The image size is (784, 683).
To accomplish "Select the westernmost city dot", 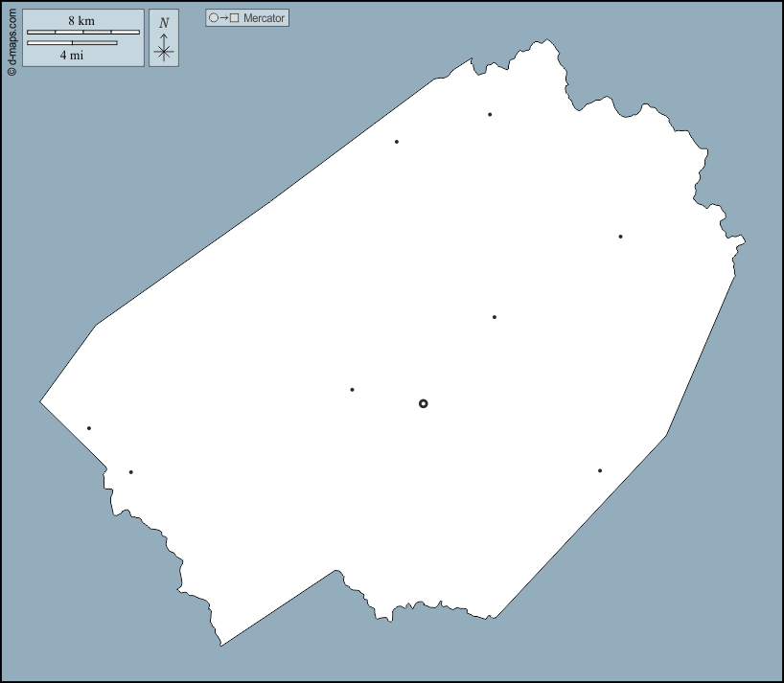I will coord(89,428).
